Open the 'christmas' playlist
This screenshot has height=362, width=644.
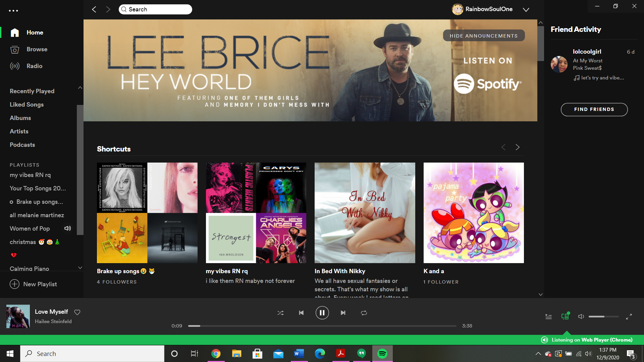tap(35, 242)
